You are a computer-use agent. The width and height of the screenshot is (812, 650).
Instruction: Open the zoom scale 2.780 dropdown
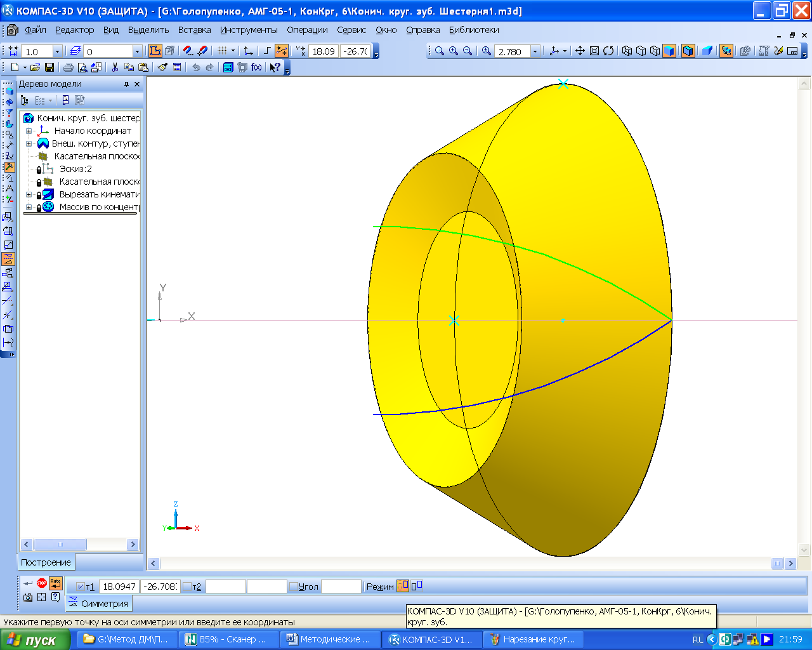[535, 52]
